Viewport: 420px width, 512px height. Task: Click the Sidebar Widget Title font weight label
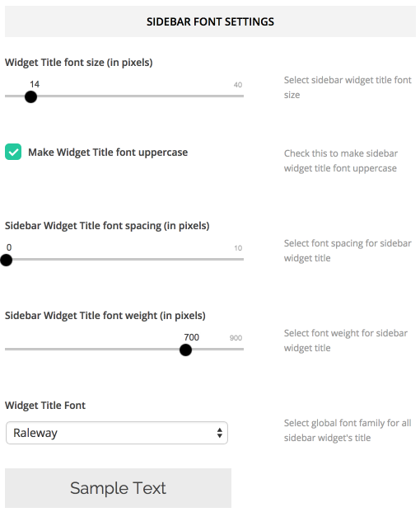click(105, 316)
